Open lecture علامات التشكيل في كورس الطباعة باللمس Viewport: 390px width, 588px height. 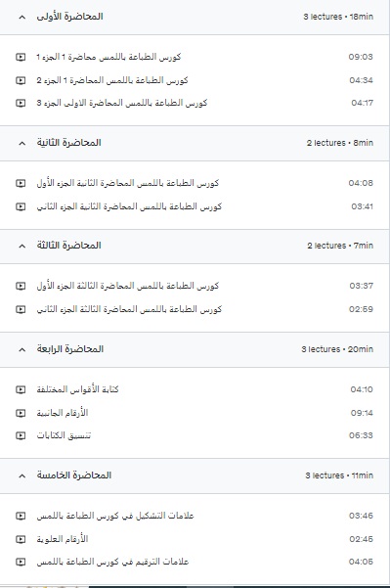(115, 516)
